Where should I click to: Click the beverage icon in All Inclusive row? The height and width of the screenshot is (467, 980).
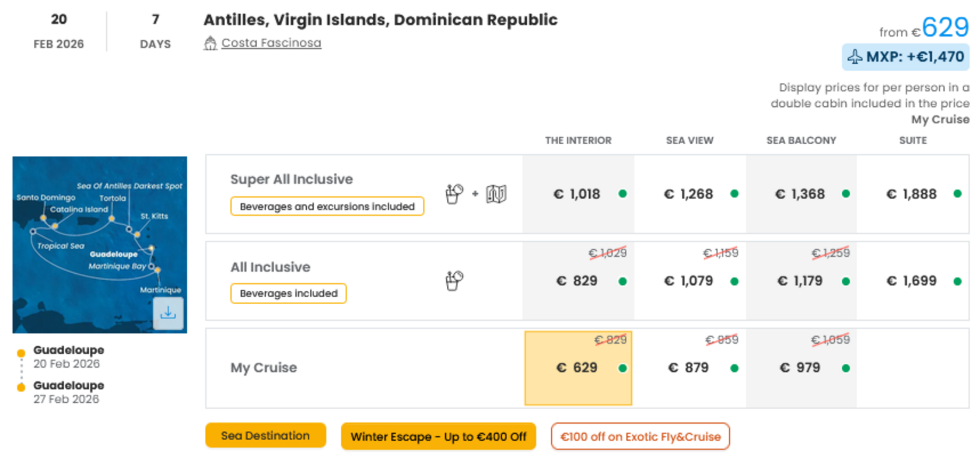pos(454,281)
